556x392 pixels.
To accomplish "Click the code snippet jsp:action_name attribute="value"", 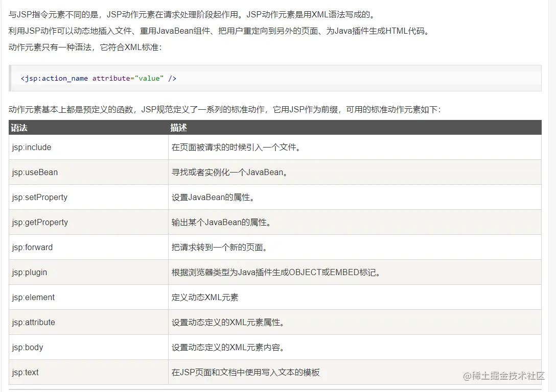I will click(x=99, y=78).
